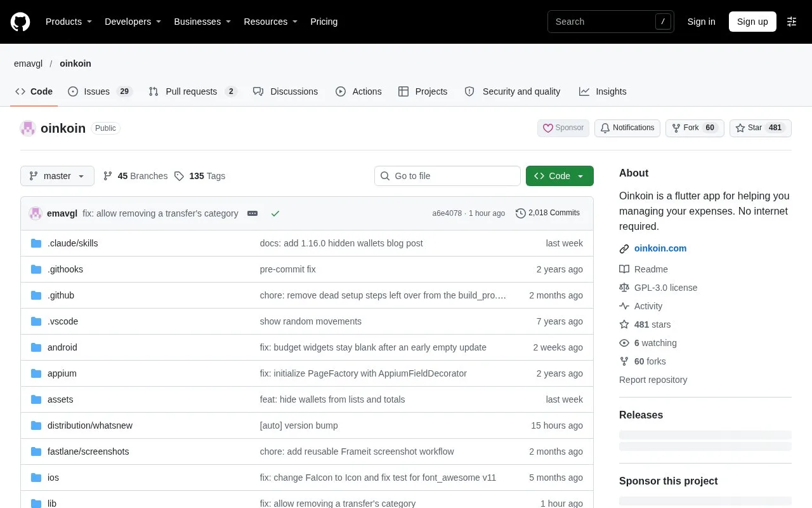Click the Sponsor heart button
Screen dimensions: 812x508
pyautogui.click(x=563, y=128)
